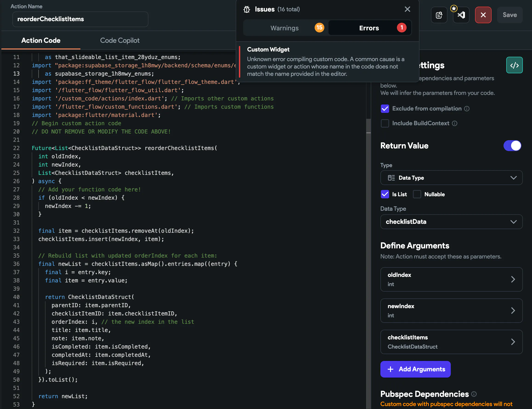Click line number 36 in gutter
This screenshot has height=409, width=532.
point(16,264)
